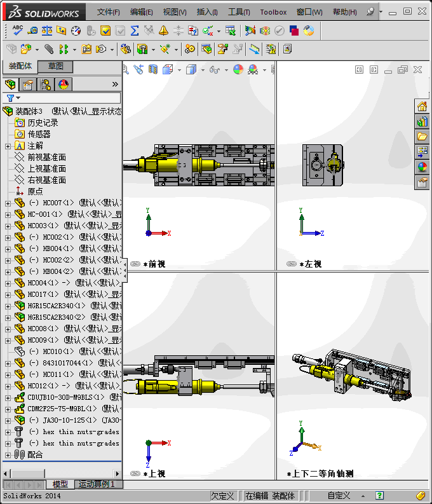Click feature tree horizontal scrollbar right arrow
The height and width of the screenshot is (504, 432).
click(118, 473)
